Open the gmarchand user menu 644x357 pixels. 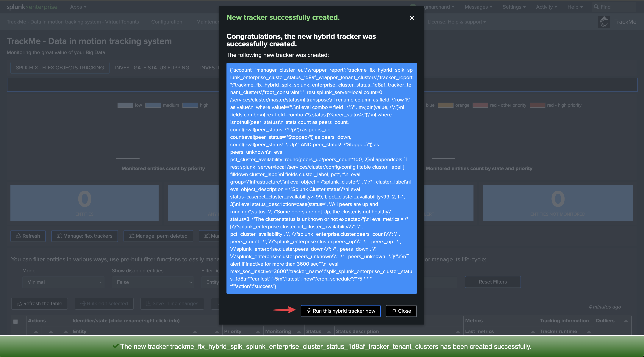coord(439,7)
